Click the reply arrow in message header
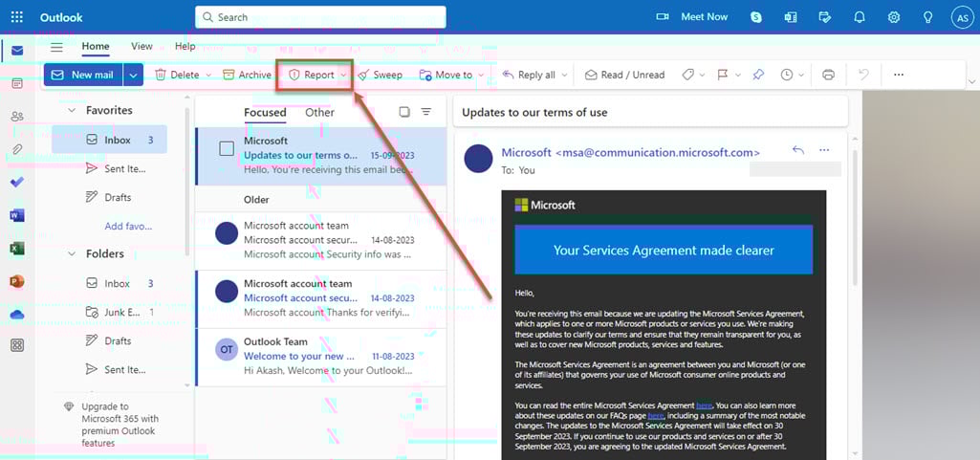Screen dimensions: 980x460 pyautogui.click(x=798, y=150)
